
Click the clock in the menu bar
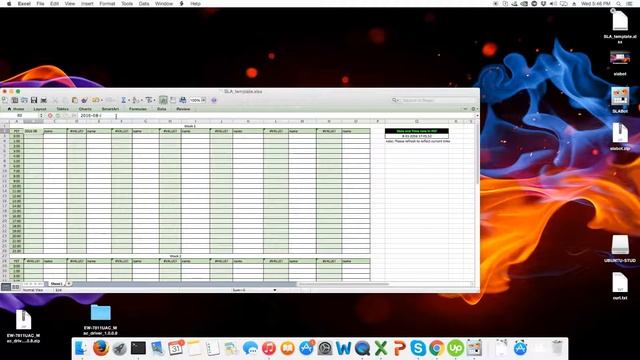point(596,4)
